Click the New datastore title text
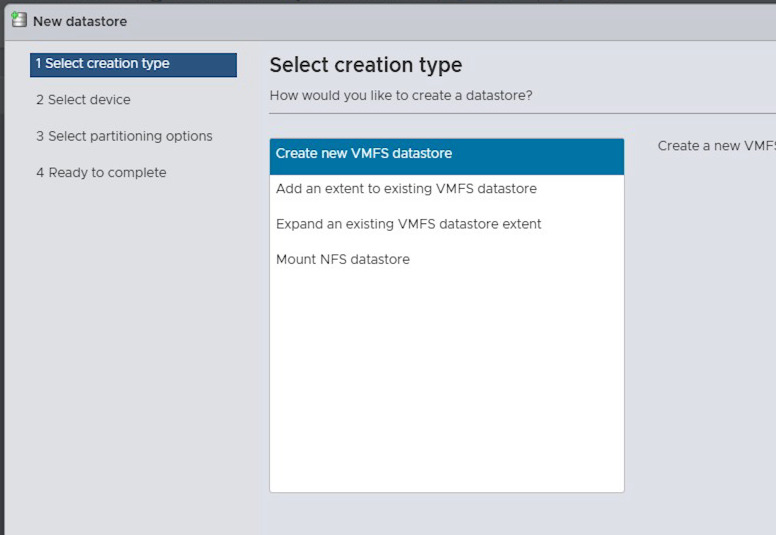776x535 pixels. (x=80, y=21)
